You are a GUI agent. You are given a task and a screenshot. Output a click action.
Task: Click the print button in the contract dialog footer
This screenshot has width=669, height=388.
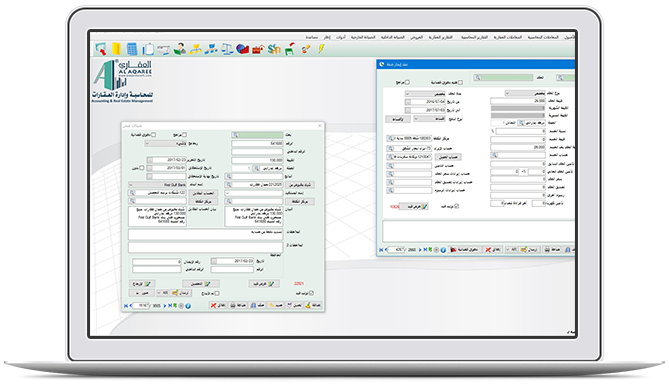coord(553,250)
